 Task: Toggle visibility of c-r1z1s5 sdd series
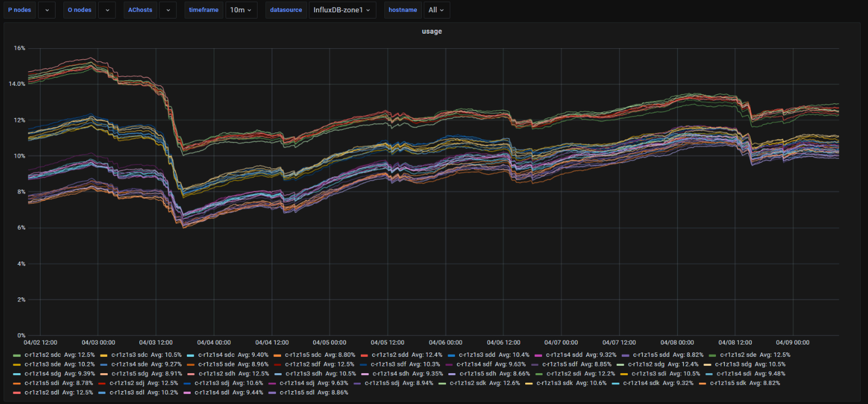click(x=651, y=355)
